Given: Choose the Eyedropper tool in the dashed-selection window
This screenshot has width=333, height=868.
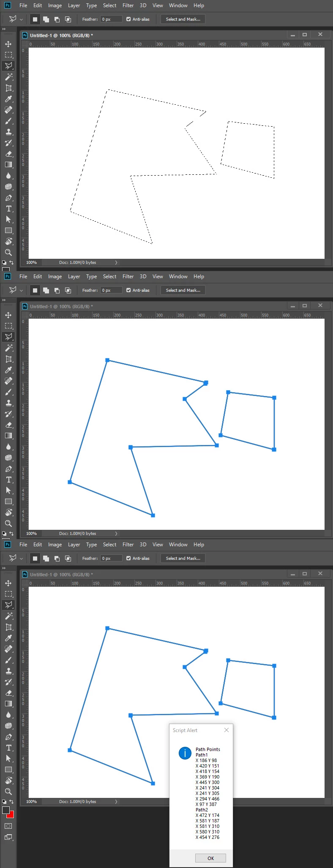Looking at the screenshot, I should tap(8, 99).
